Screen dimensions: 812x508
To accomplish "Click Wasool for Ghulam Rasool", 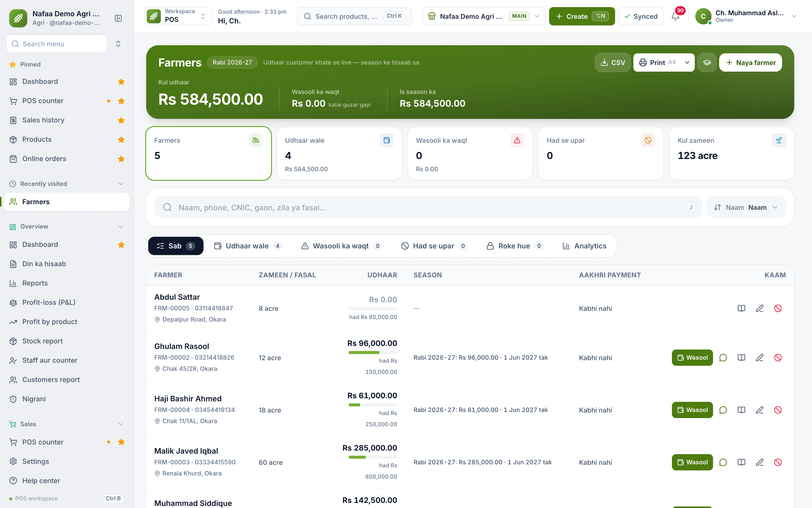I will (x=692, y=357).
